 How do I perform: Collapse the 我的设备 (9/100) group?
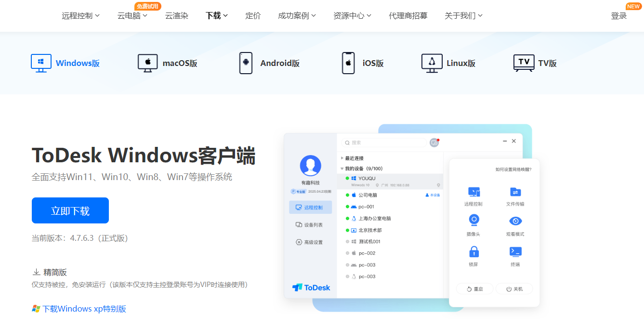point(342,169)
